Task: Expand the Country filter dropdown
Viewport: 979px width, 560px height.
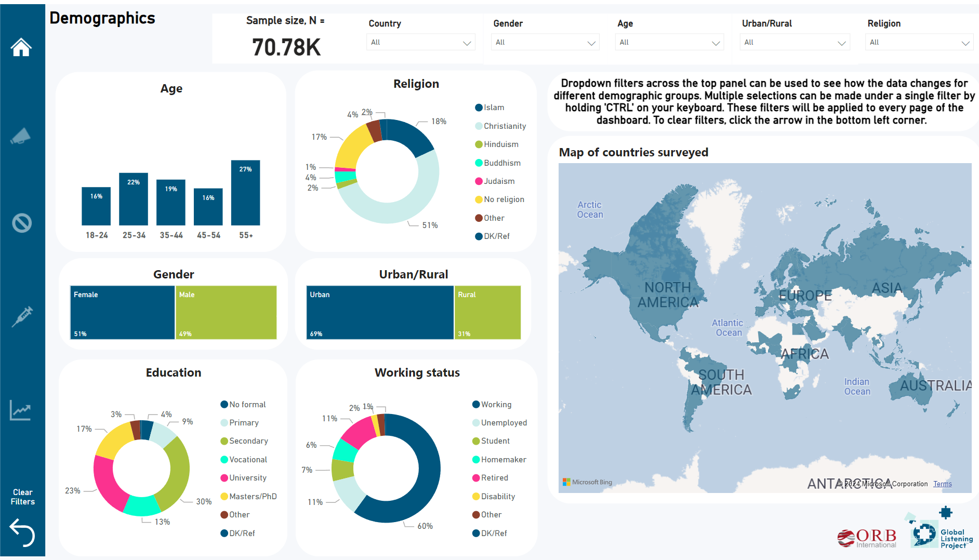Action: 420,43
